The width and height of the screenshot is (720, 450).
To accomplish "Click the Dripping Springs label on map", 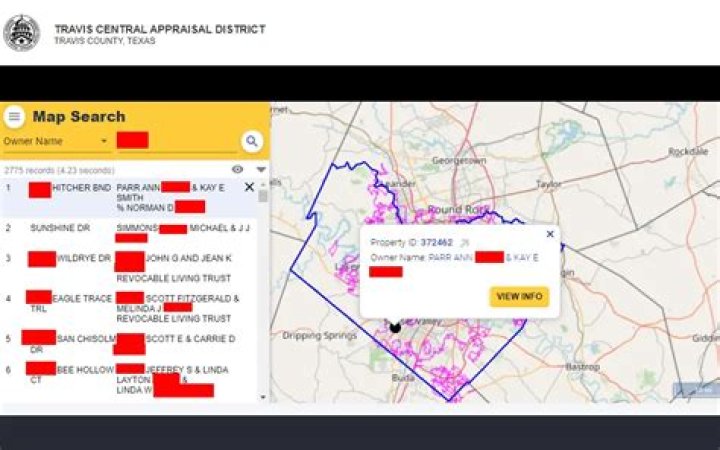I will 320,336.
